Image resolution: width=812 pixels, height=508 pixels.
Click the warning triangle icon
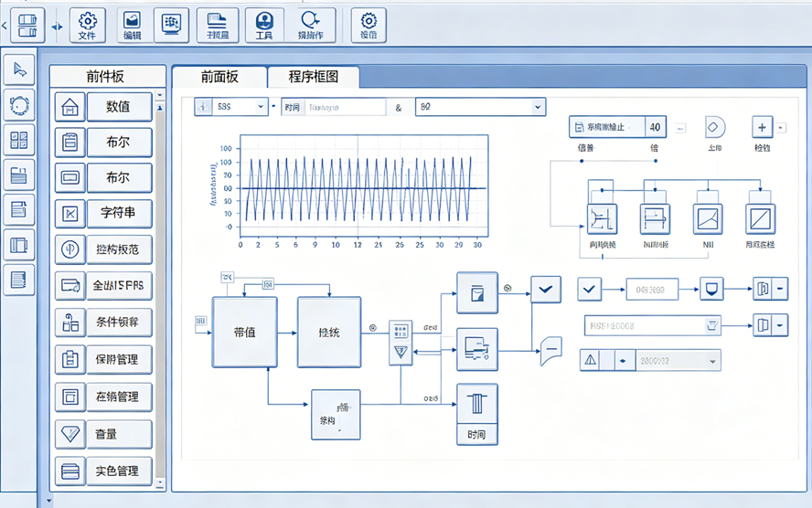point(592,360)
